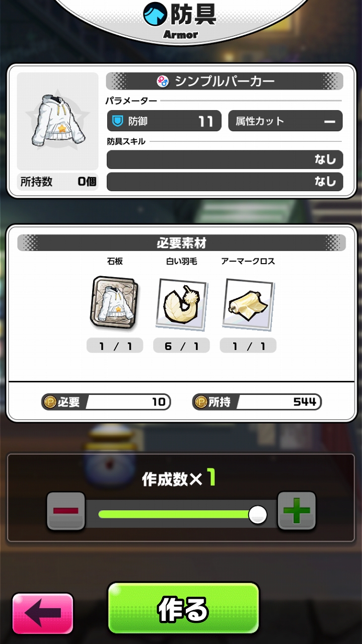
Task: Increase craft quantity with the plus button
Action: click(x=297, y=511)
